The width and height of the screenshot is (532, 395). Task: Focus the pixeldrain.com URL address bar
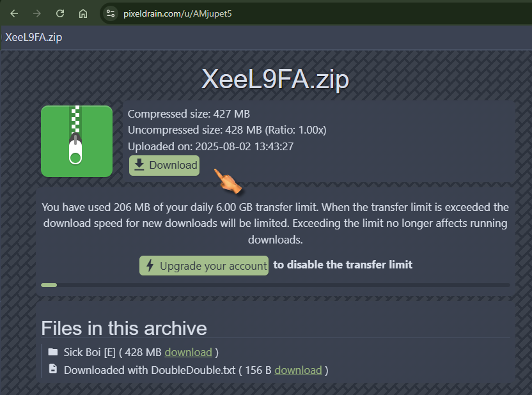click(256, 13)
